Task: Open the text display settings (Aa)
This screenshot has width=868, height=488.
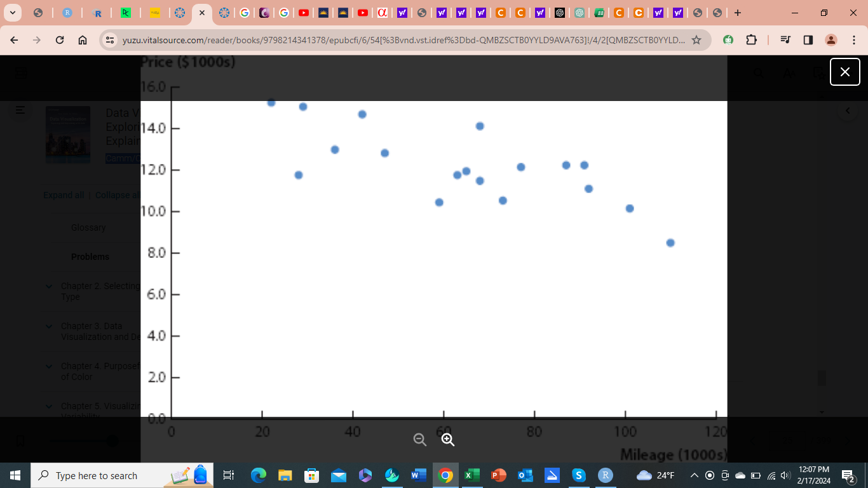Action: click(788, 73)
